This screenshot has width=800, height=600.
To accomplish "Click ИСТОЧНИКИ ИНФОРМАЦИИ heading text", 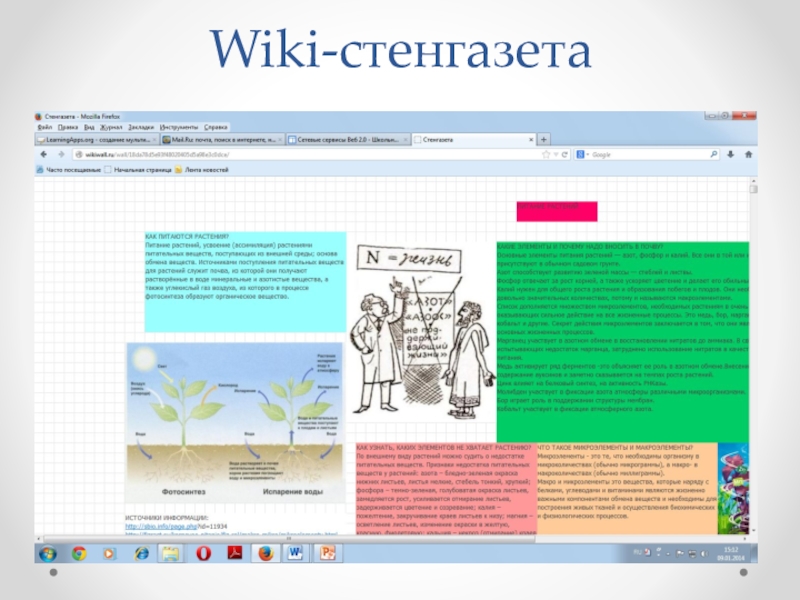I will click(167, 518).
